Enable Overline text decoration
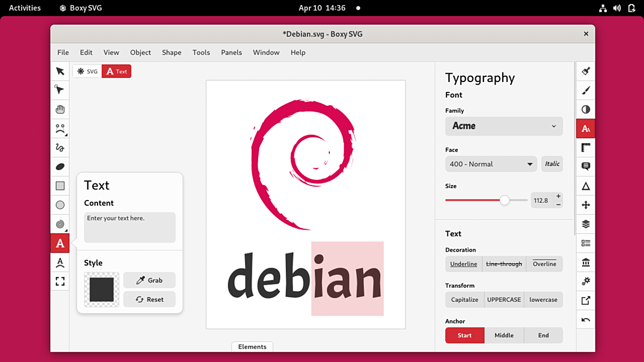 (x=544, y=264)
